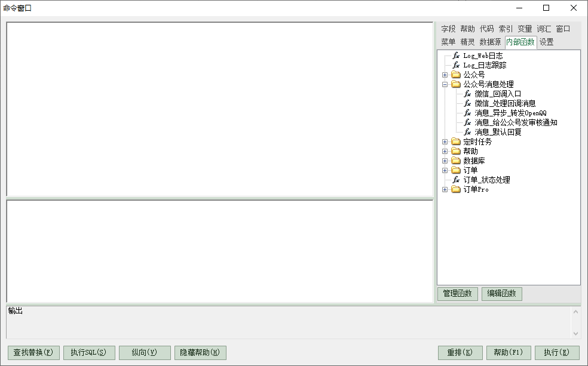Switch to the 窗口 tab
The image size is (588, 366).
tap(563, 29)
